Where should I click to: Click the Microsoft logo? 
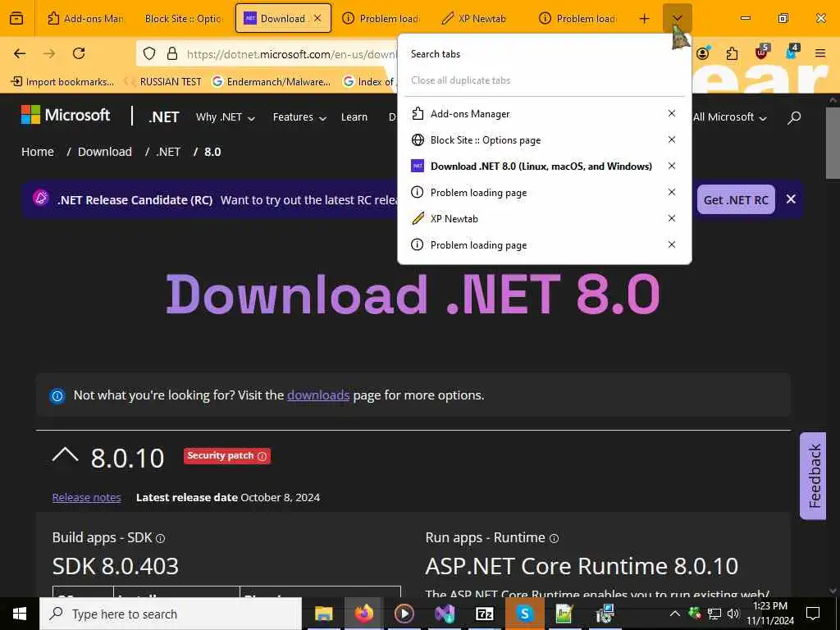coord(66,115)
